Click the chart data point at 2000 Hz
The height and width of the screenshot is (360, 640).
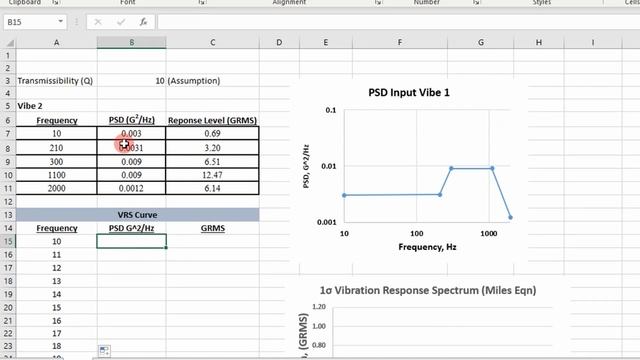[x=510, y=218]
